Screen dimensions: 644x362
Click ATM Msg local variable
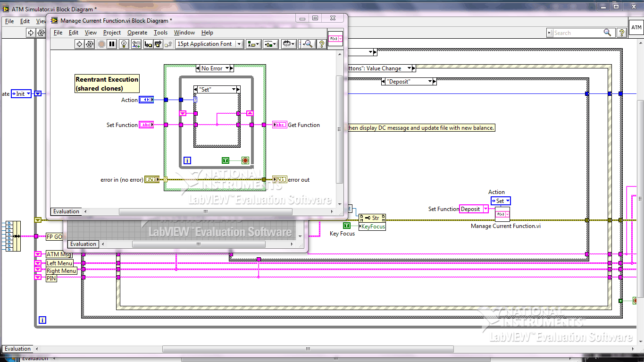coord(59,254)
